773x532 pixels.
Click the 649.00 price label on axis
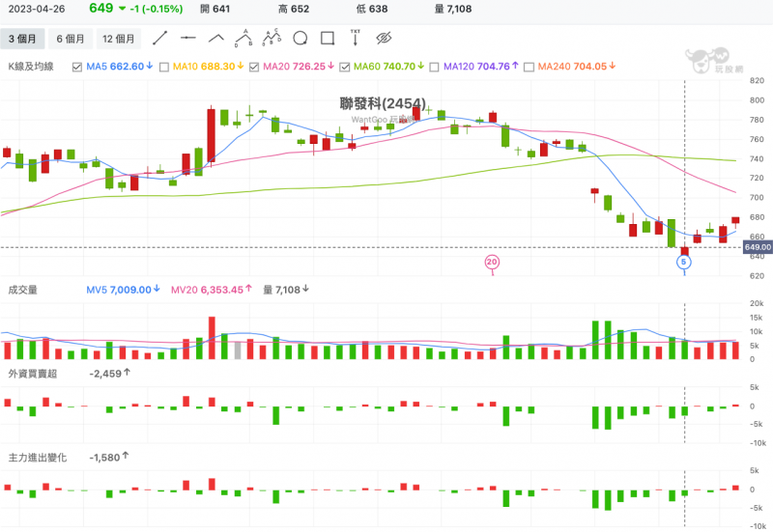click(x=757, y=247)
